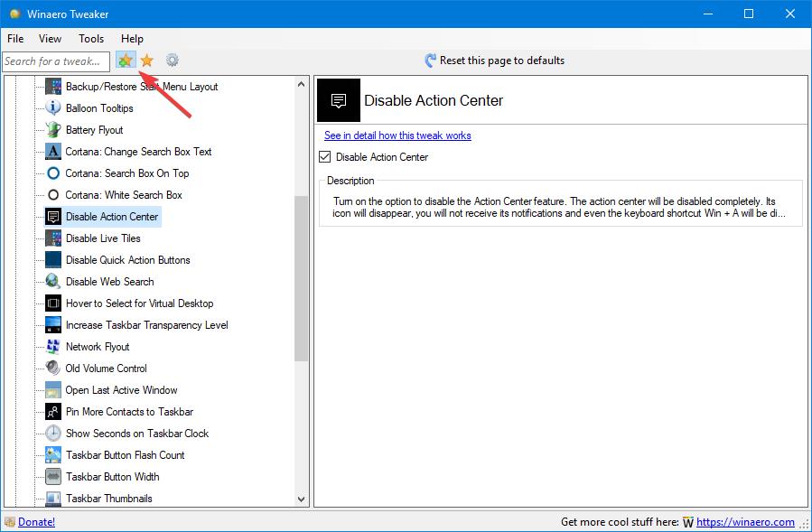
Task: Click the Old Volume Control speaker icon
Action: tap(52, 368)
